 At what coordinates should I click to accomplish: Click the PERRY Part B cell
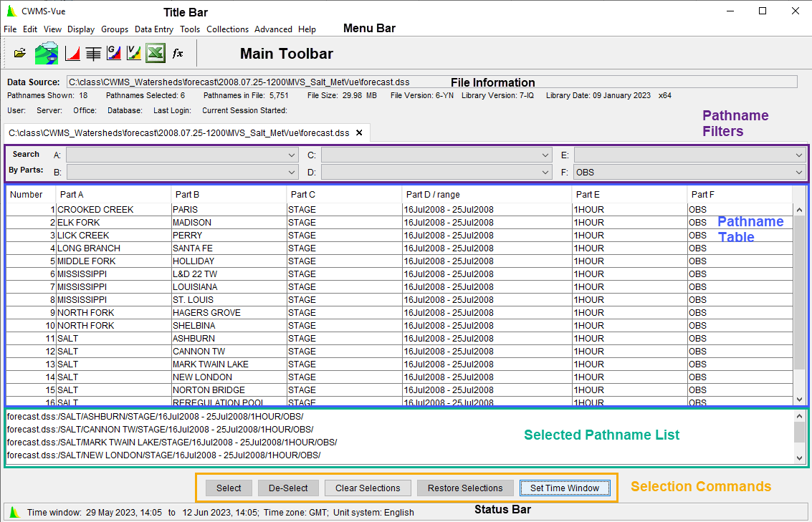pyautogui.click(x=229, y=236)
